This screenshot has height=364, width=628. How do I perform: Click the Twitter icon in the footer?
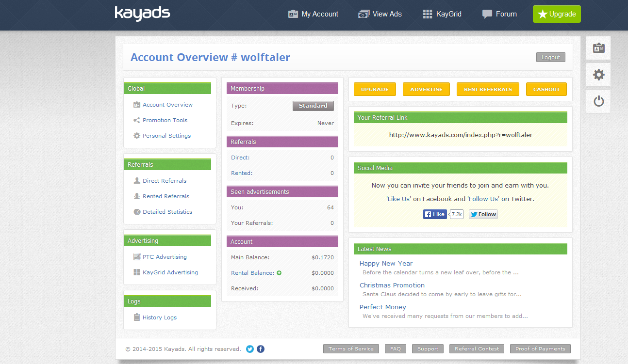point(250,349)
